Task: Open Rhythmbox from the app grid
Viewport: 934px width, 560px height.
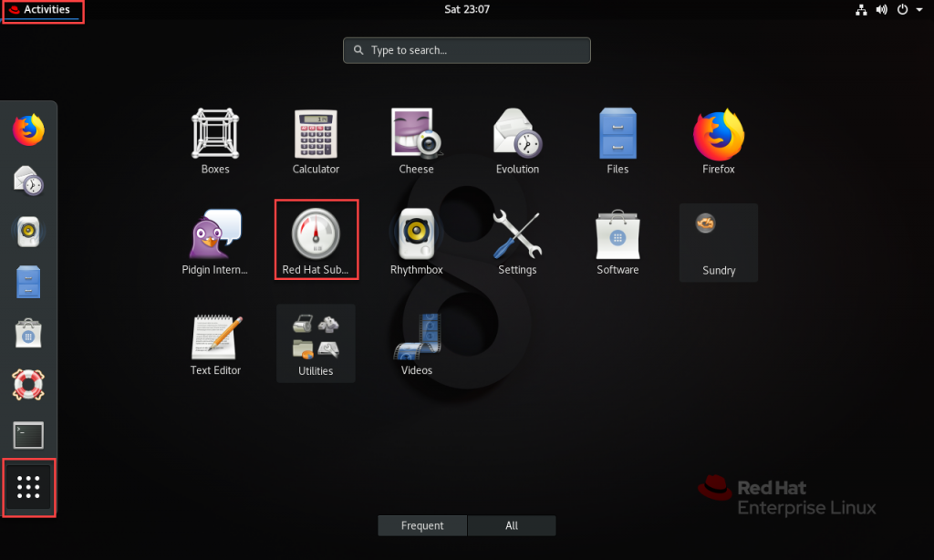Action: [416, 243]
